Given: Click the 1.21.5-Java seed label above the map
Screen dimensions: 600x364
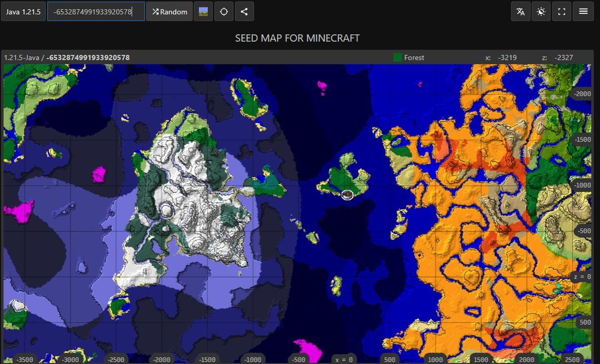Looking at the screenshot, I should (67, 58).
